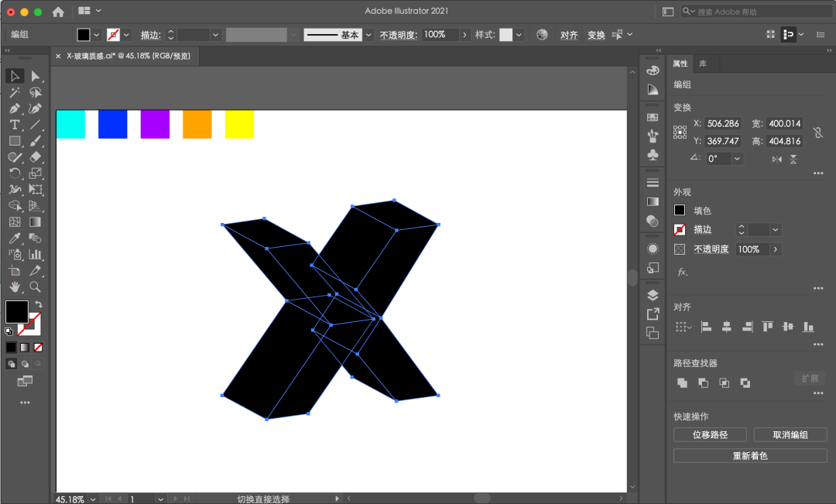Open the Color Guide panel icon
This screenshot has height=504, width=836.
pyautogui.click(x=653, y=90)
